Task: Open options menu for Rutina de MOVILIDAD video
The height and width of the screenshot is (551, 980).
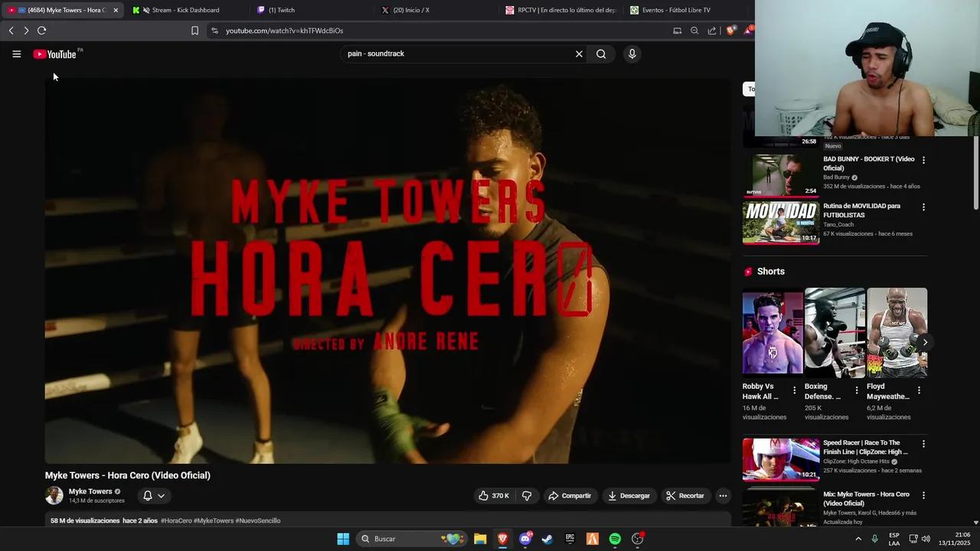Action: click(x=923, y=207)
